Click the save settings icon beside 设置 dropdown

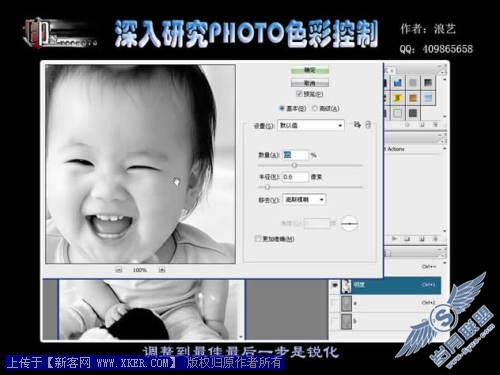coord(357,125)
